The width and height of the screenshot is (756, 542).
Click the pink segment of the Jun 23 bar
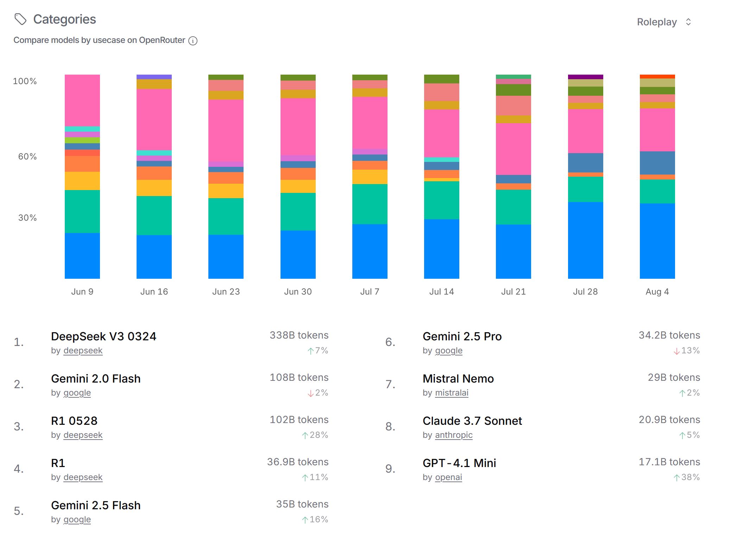226,131
